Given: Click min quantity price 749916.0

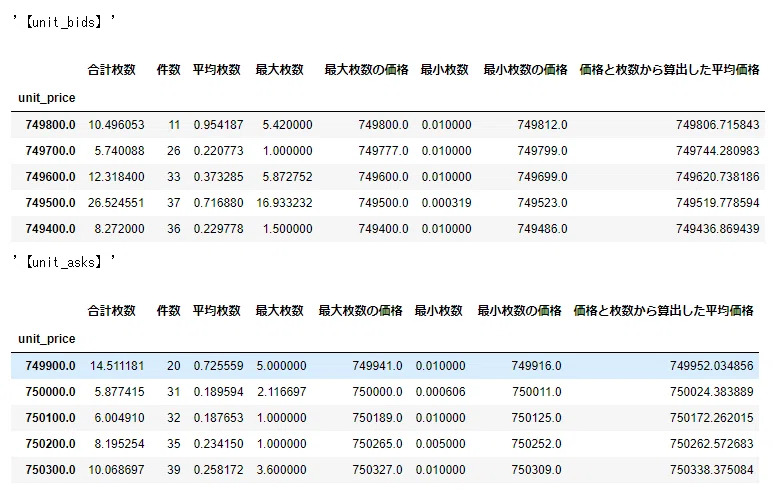Looking at the screenshot, I should [536, 366].
